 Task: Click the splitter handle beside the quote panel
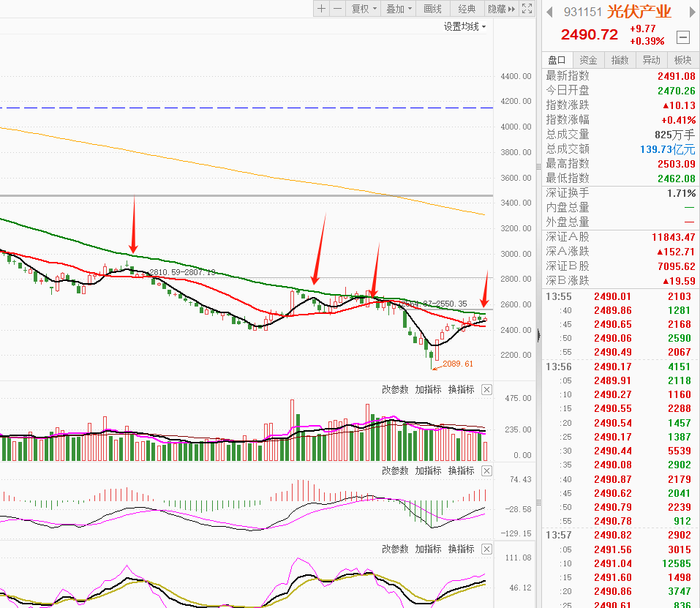[539, 335]
